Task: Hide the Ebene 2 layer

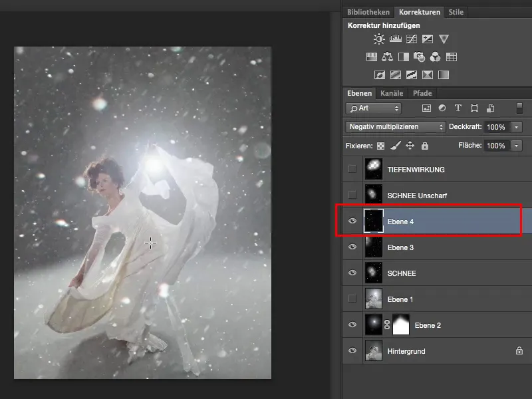Action: click(x=352, y=325)
